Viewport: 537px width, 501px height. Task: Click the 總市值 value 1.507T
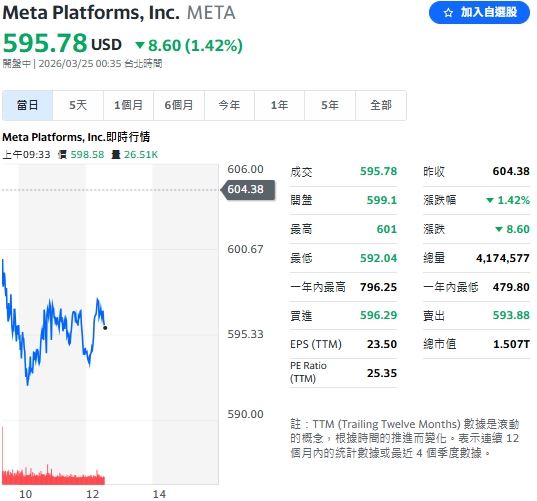coord(512,344)
